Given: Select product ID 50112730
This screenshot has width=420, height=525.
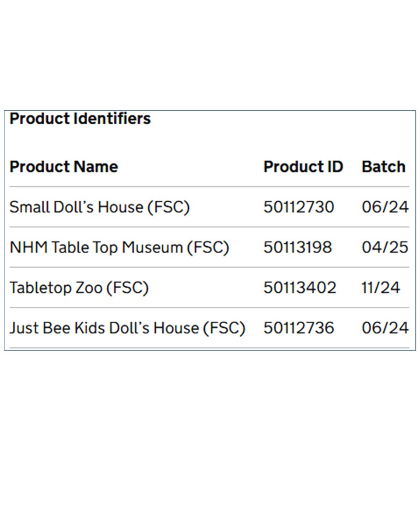Looking at the screenshot, I should [x=299, y=207].
